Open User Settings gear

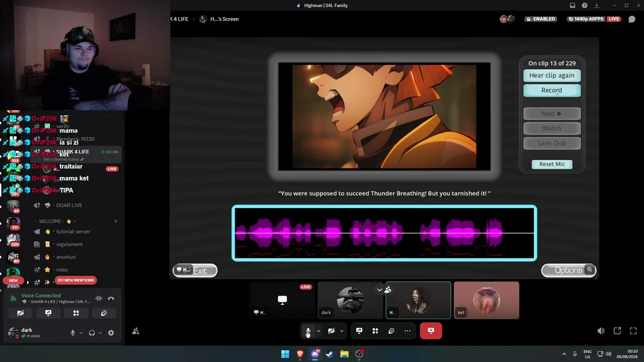[111, 333]
